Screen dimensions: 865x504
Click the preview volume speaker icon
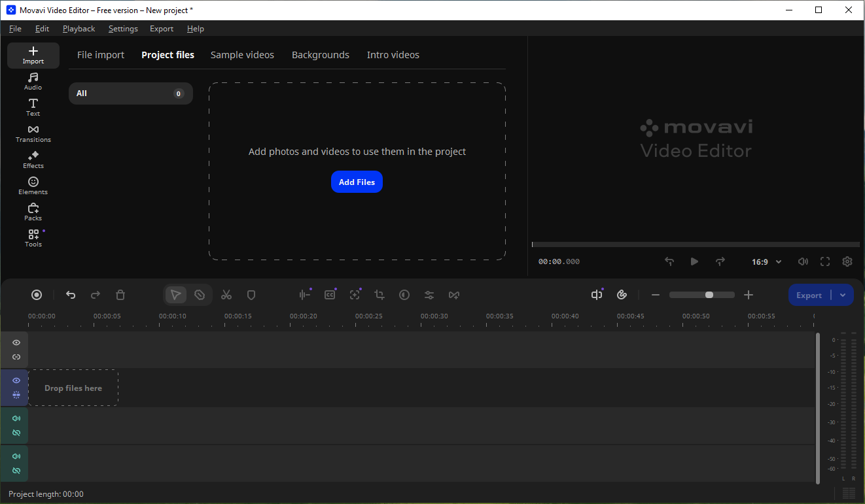click(x=803, y=261)
